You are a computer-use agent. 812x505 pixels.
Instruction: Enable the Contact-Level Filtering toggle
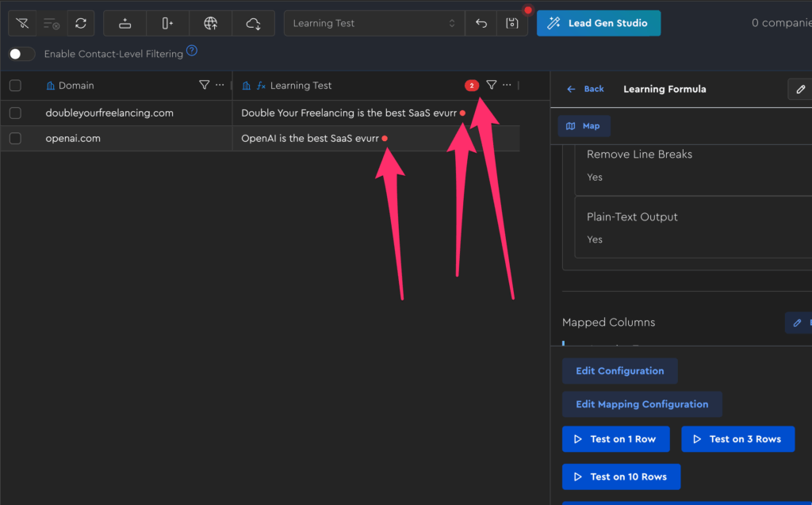(22, 54)
